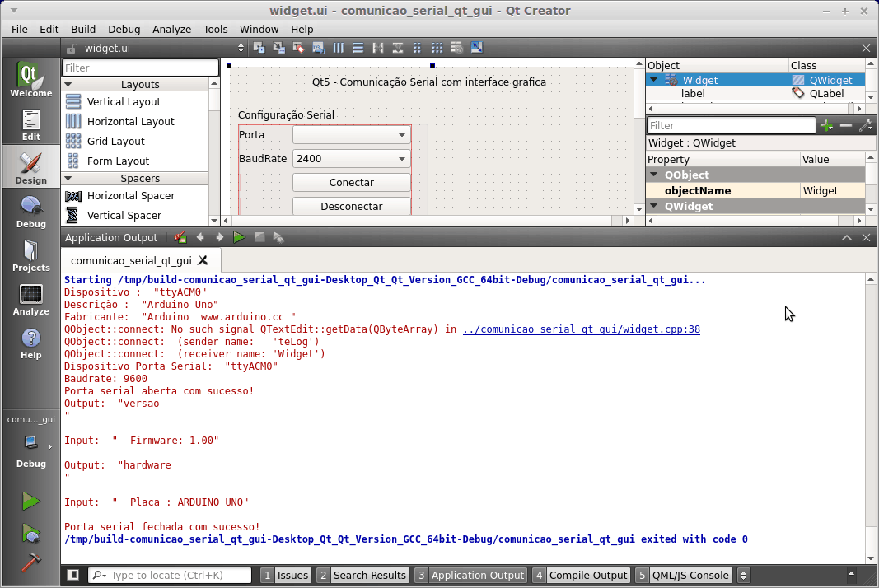Click Break Layout toolbar icon
The height and width of the screenshot is (588, 879).
[456, 49]
